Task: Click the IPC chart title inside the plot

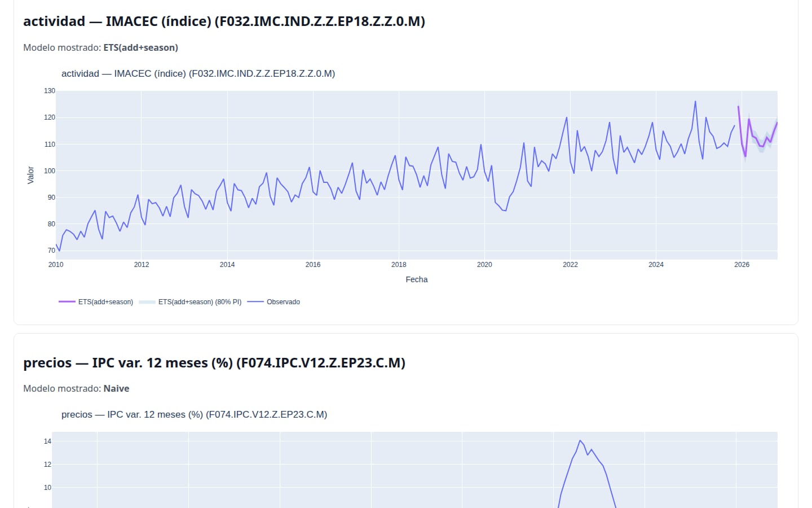Action: [194, 415]
